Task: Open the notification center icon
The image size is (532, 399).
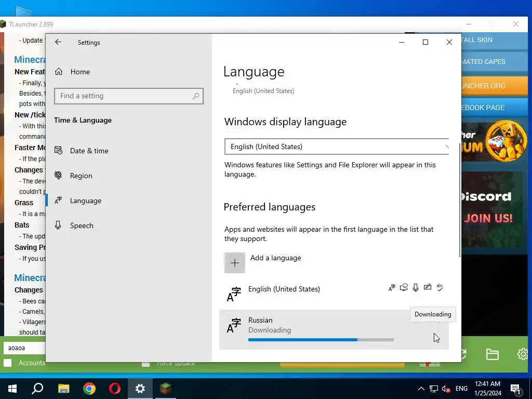Action: pos(516,389)
